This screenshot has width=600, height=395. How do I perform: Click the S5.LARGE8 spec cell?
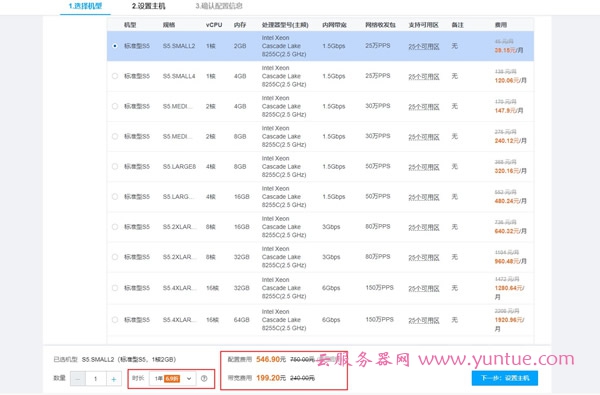179,166
